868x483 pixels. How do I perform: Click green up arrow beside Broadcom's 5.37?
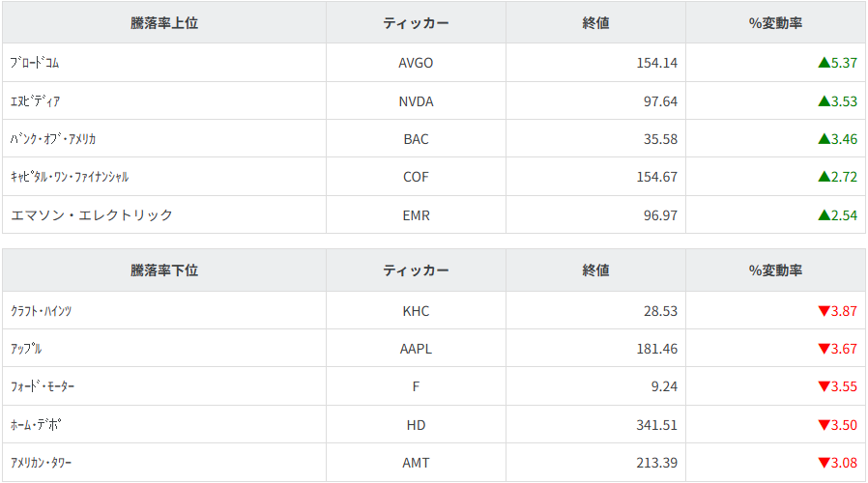coord(824,63)
